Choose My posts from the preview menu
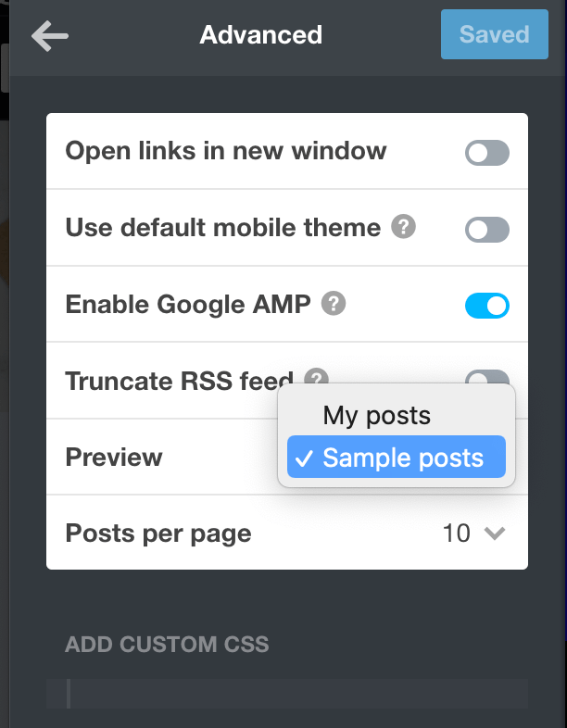Viewport: 567px width, 728px height. 376,416
